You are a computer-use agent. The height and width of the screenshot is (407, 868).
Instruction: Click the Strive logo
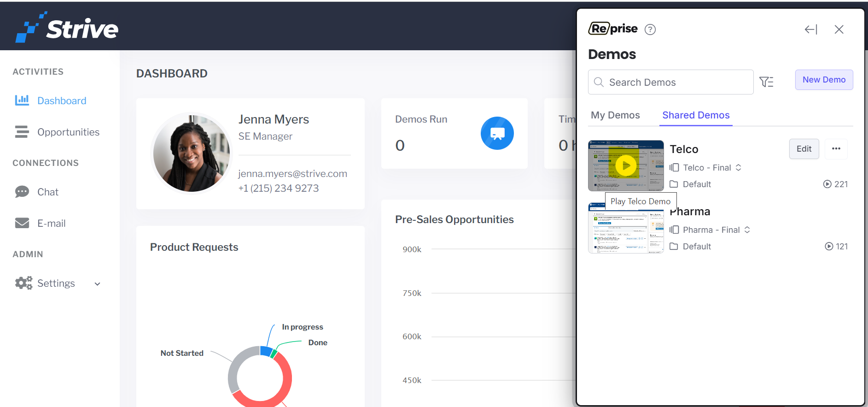67,28
